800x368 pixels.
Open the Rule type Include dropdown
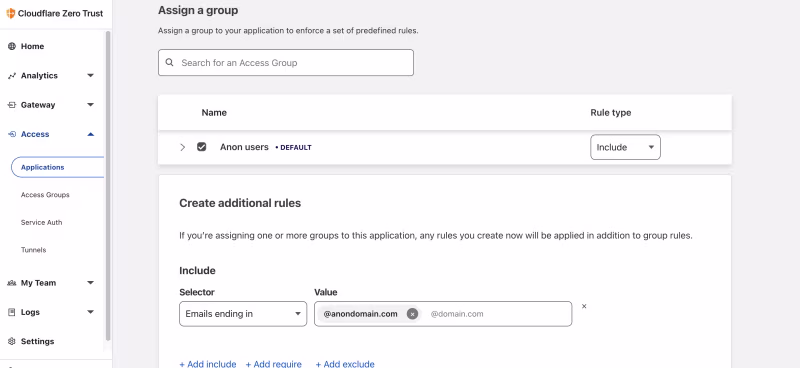(625, 147)
